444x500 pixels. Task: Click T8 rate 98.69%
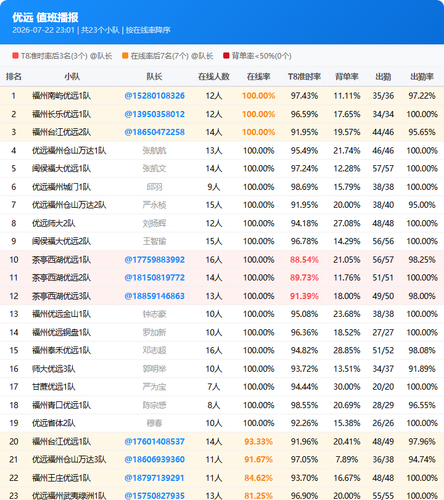coord(304,187)
